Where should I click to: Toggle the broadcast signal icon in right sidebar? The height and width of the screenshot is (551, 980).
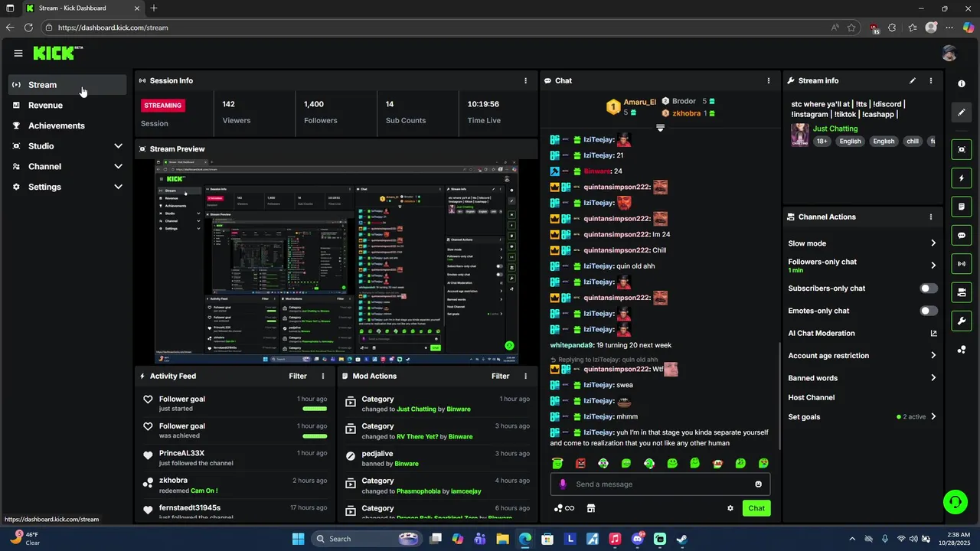coord(962,263)
